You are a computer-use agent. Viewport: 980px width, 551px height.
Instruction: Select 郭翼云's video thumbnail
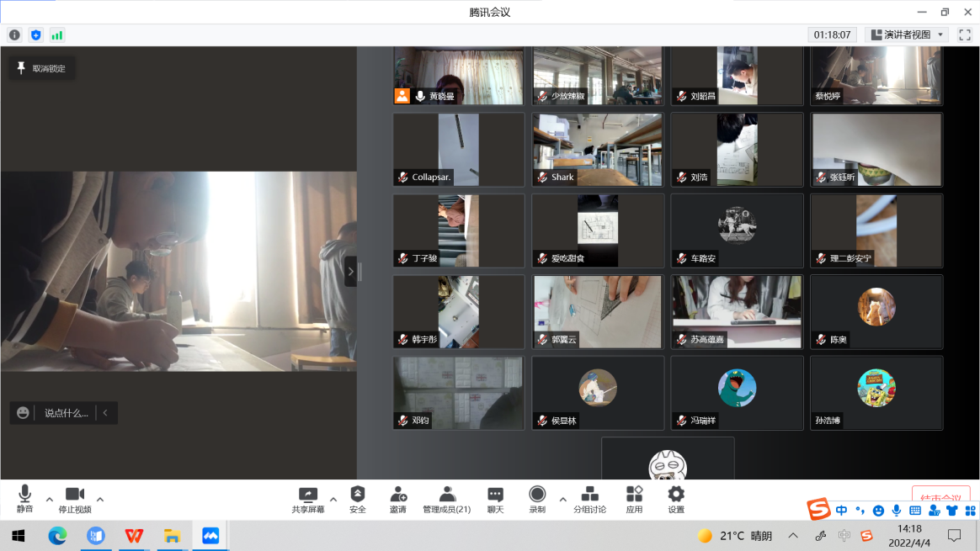point(597,312)
